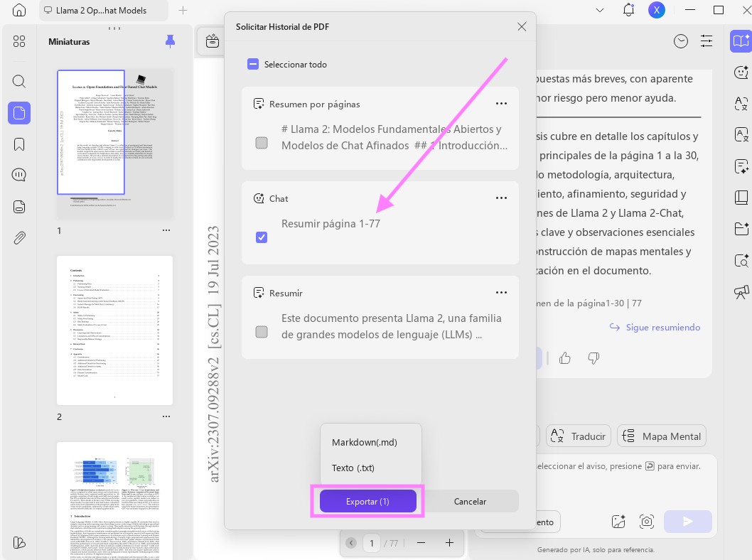This screenshot has width=752, height=560.
Task: Click Sigue resumiendo link
Action: point(655,327)
